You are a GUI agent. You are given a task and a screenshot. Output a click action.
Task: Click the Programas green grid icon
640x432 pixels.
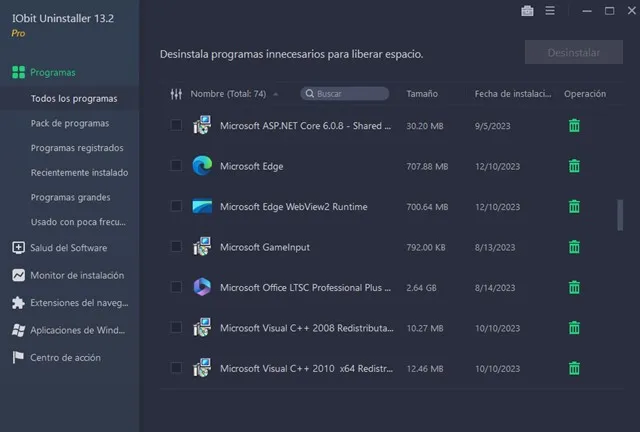[18, 72]
